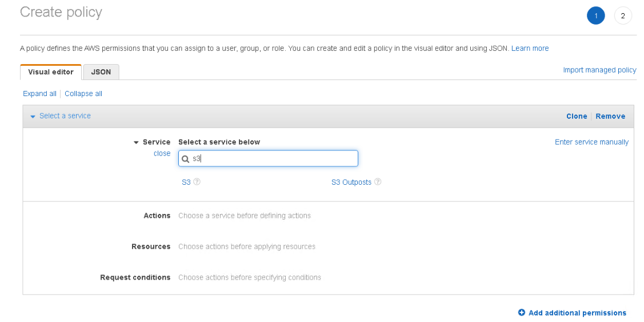Select the S3 service result

point(186,182)
